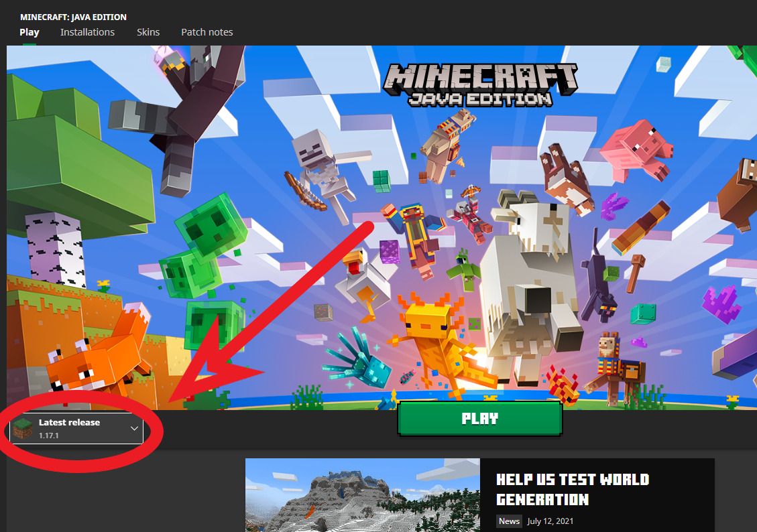This screenshot has width=757, height=532.
Task: Click the Help Us Test World Generation headline
Action: (572, 489)
